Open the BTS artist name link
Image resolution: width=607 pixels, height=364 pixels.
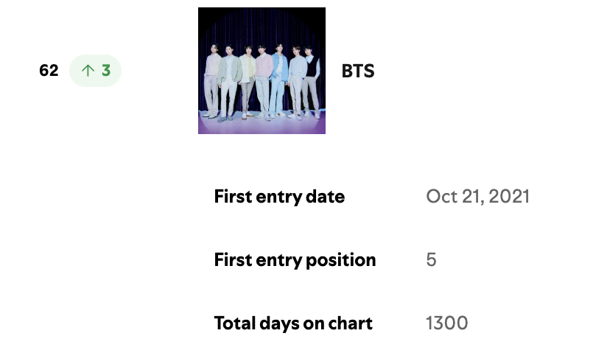(358, 71)
